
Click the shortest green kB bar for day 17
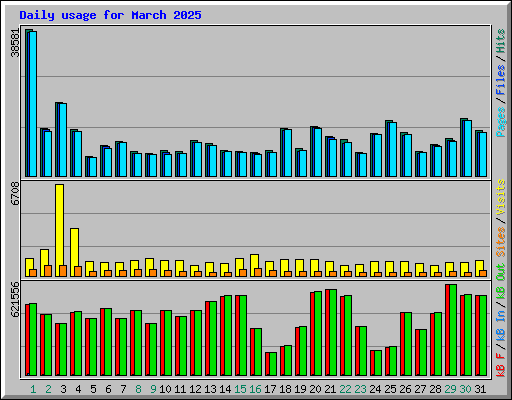273,364
